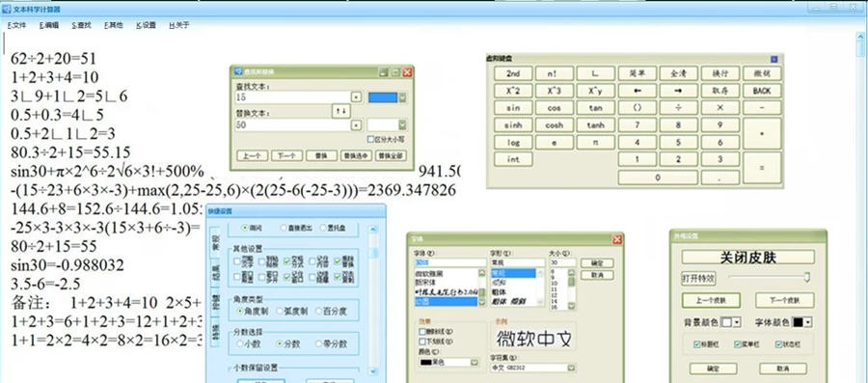Open the 字符集 charset dropdown

(x=572, y=367)
